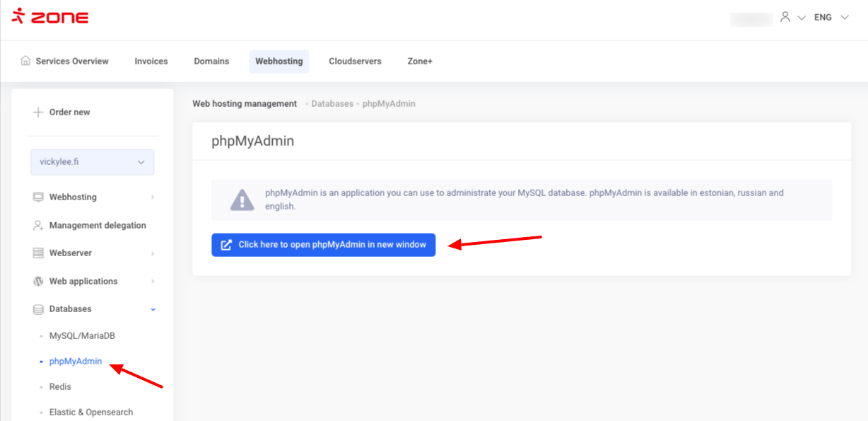868x421 pixels.
Task: Click the Webhosting monitor icon in sidebar
Action: coord(38,197)
